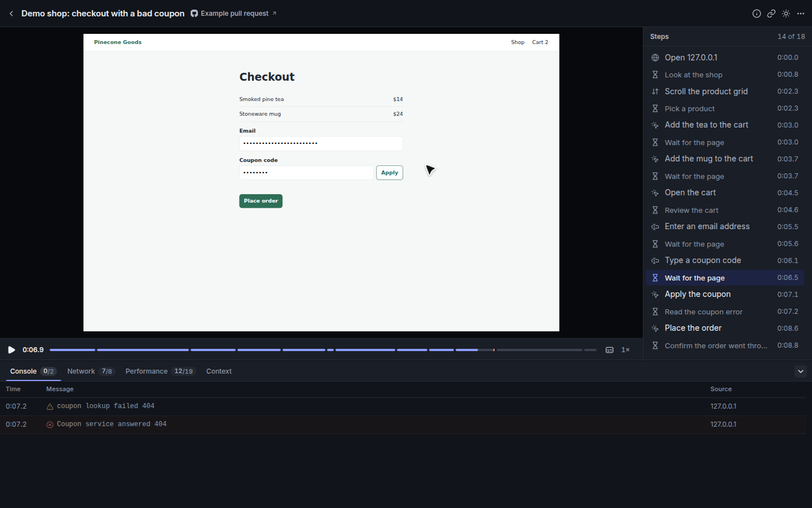Click the Message column header
Screen dimensions: 812x508
coord(60,389)
